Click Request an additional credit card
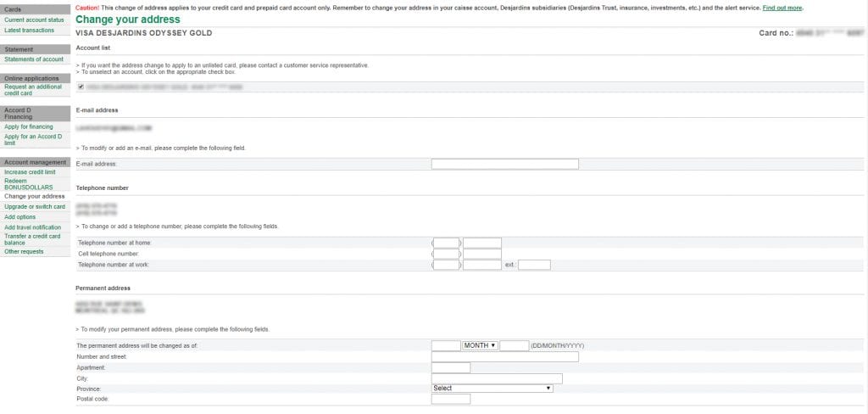Viewport: 868px width, 414px height. [33, 90]
